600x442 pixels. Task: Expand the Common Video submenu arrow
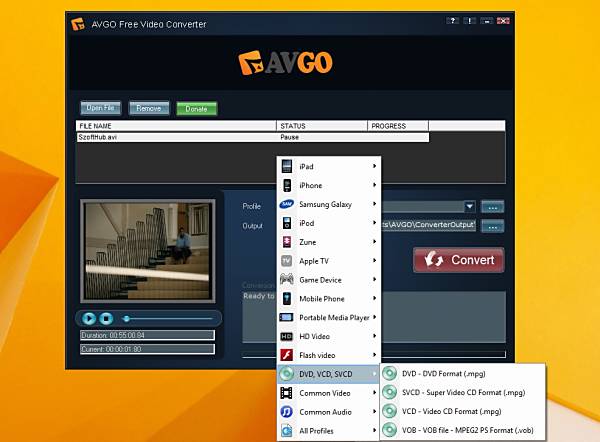[374, 393]
